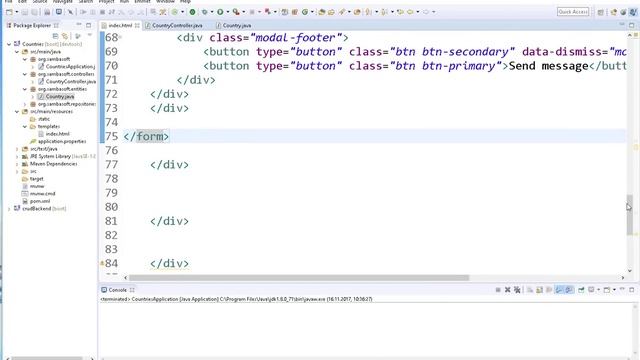Open the Window menu
This screenshot has height=360, width=640.
coord(165,2)
